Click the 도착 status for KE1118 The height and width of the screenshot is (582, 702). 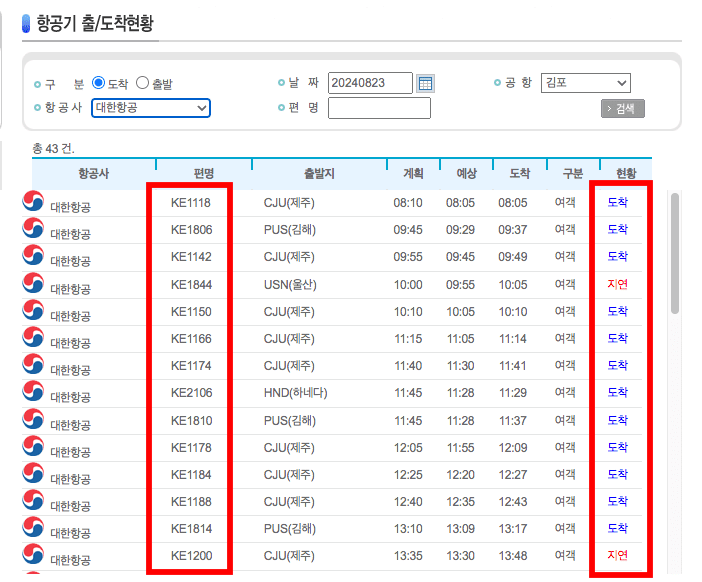[617, 202]
